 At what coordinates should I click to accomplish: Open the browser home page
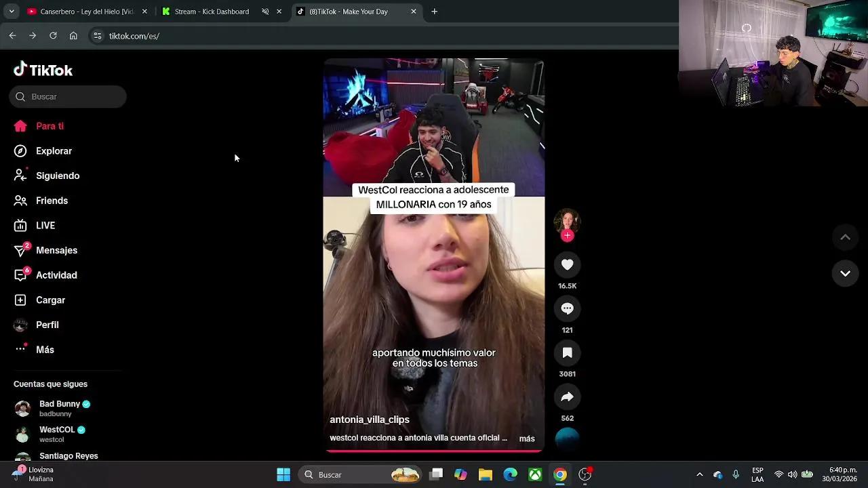(73, 36)
